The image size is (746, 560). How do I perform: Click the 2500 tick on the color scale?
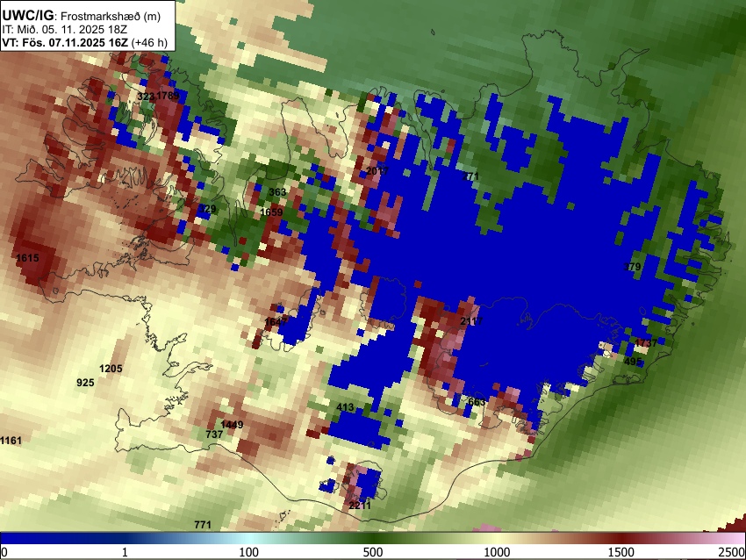tap(732, 552)
